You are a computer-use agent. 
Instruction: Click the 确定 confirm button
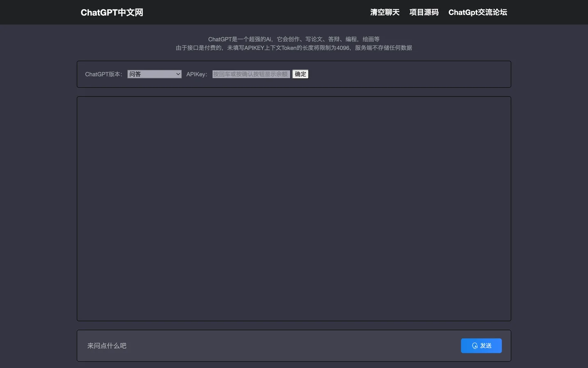click(301, 74)
